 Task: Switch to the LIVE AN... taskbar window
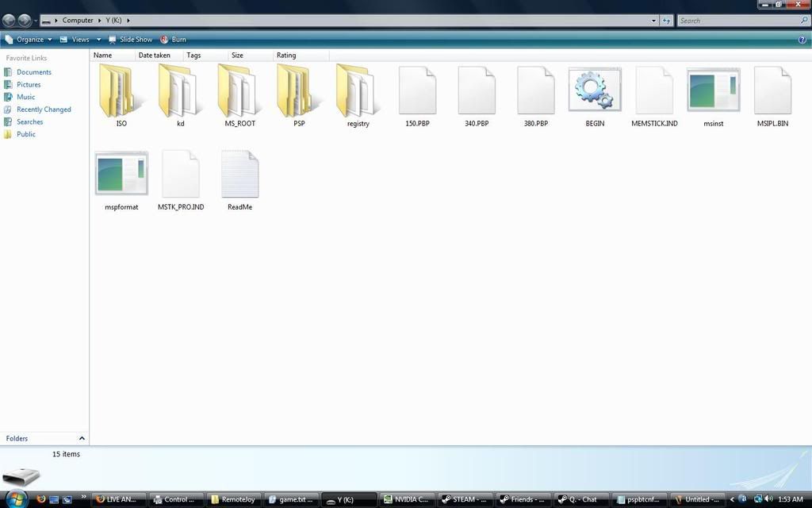point(120,500)
